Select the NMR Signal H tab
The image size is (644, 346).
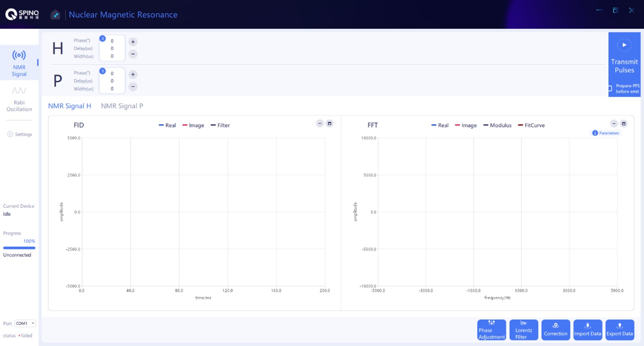69,106
